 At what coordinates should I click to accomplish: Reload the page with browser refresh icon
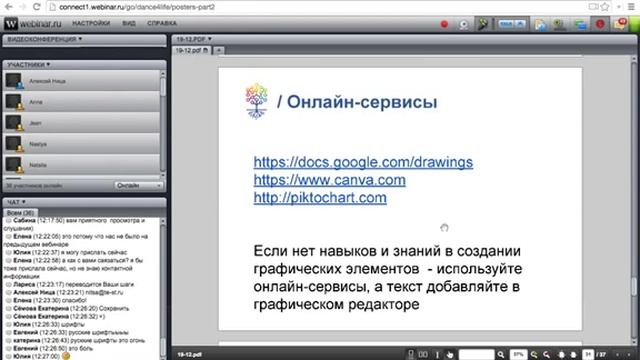[x=36, y=7]
